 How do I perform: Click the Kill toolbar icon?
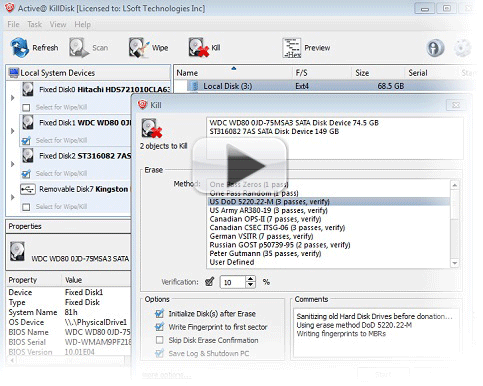tap(198, 47)
